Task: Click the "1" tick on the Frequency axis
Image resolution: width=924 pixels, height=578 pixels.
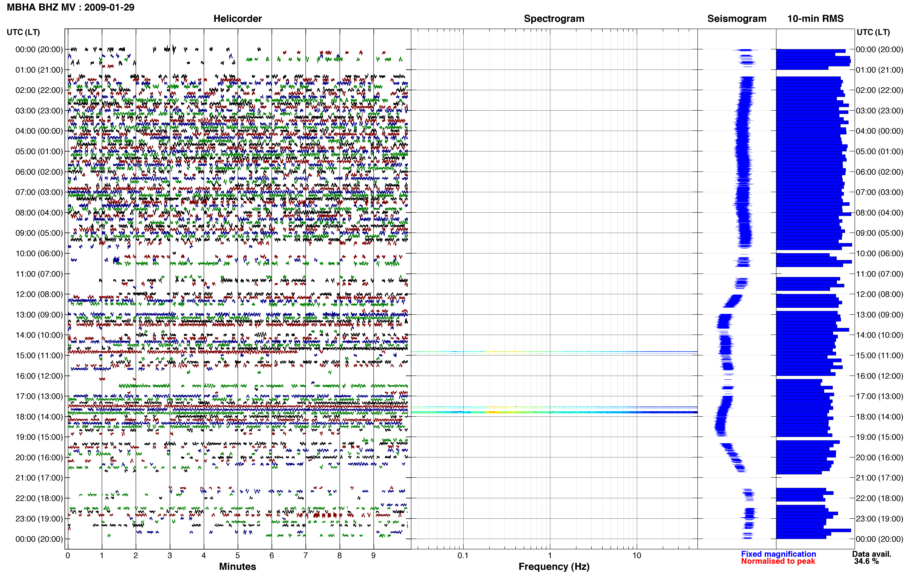Action: point(550,556)
